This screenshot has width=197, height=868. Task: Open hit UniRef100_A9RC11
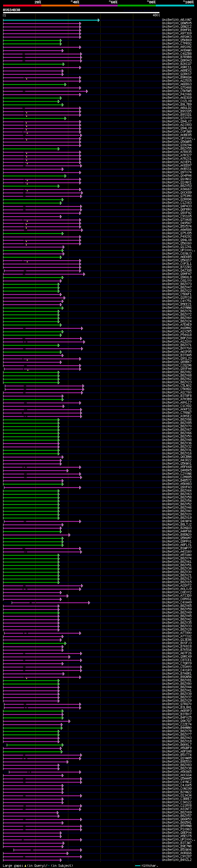(x=177, y=67)
